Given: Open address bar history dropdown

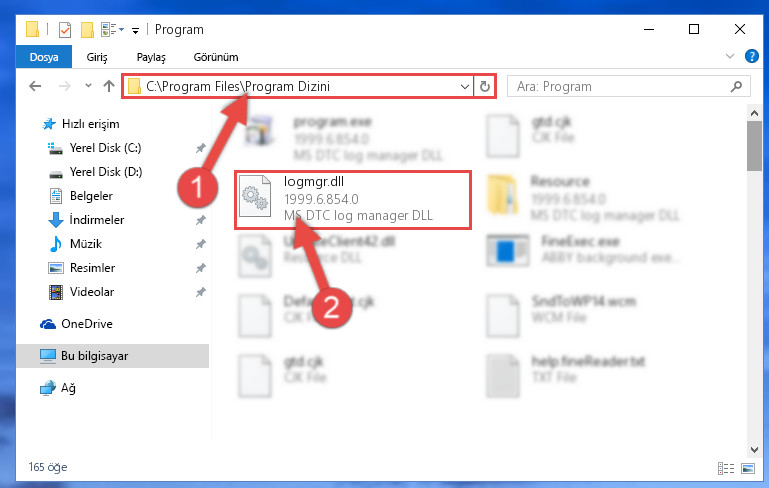Looking at the screenshot, I should 464,87.
